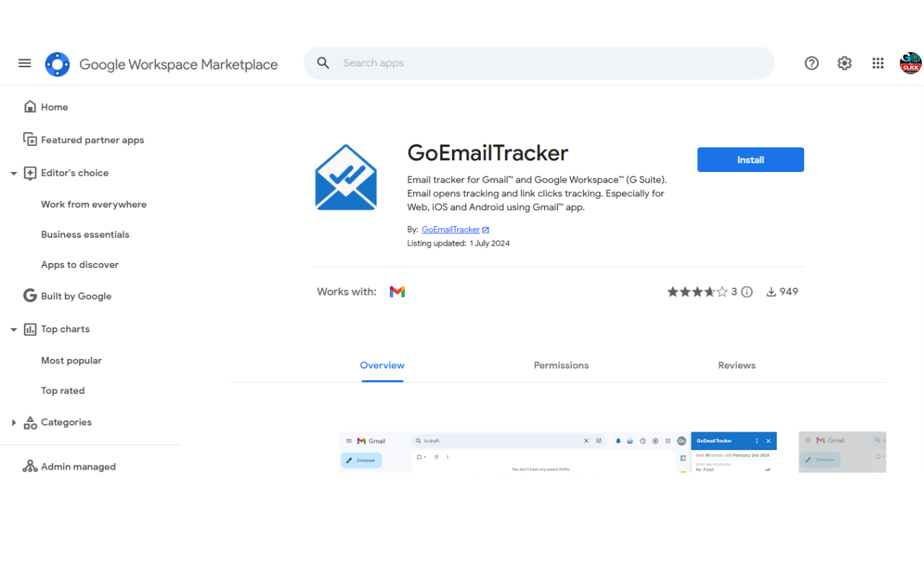Click the rating info icon
Viewport: 924px width, 578px height.
coord(746,291)
